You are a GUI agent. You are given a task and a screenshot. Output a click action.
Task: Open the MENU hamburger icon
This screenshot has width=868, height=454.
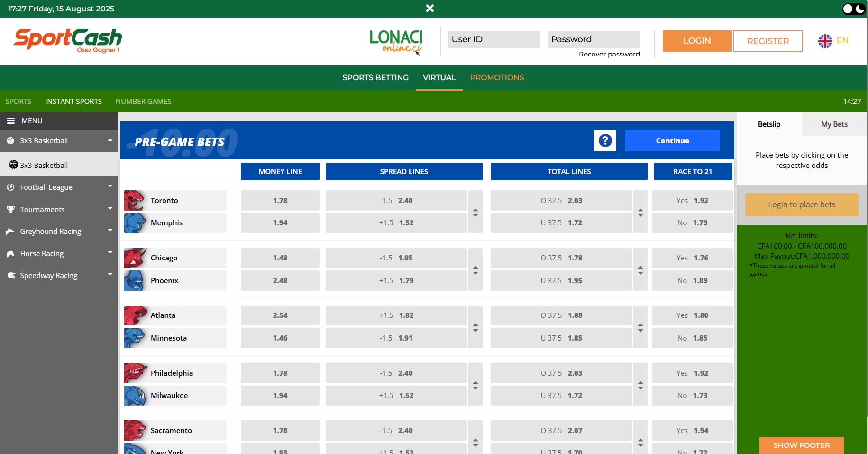pyautogui.click(x=11, y=121)
